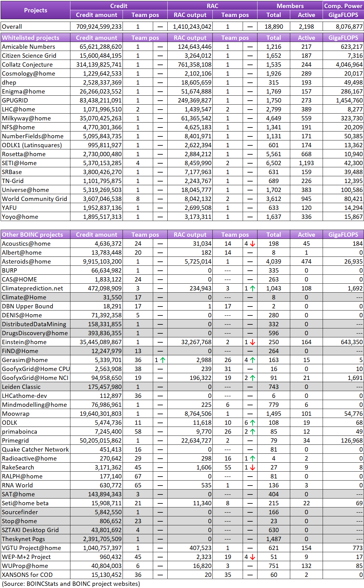Click red down arrow in WEP-M+2 Project row
The height and width of the screenshot is (588, 364).
[253, 557]
